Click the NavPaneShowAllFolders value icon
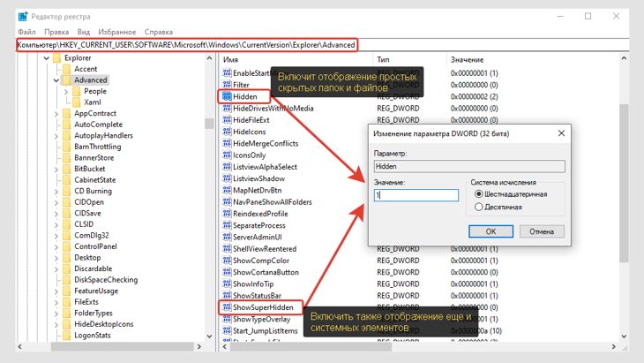The height and width of the screenshot is (363, 644). click(227, 202)
